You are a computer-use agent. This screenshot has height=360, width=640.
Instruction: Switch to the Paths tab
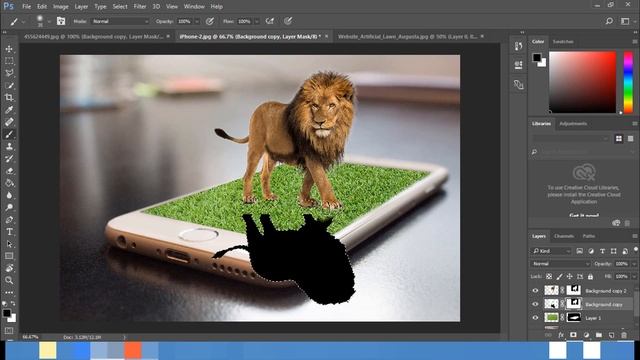(589, 236)
